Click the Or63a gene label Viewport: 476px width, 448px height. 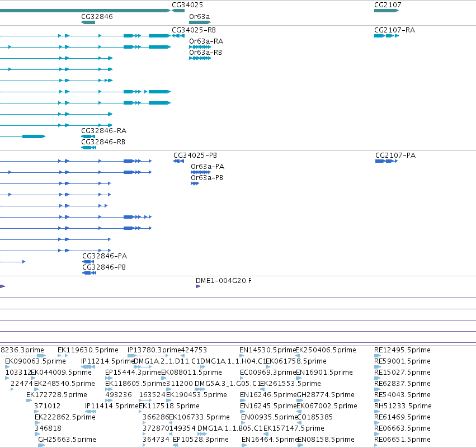point(200,17)
